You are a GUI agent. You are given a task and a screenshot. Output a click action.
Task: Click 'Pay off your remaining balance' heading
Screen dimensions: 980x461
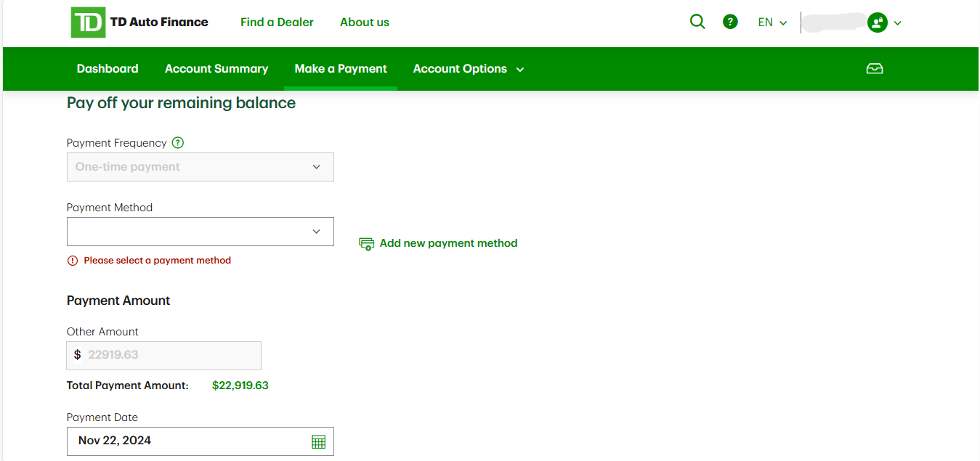tap(181, 103)
